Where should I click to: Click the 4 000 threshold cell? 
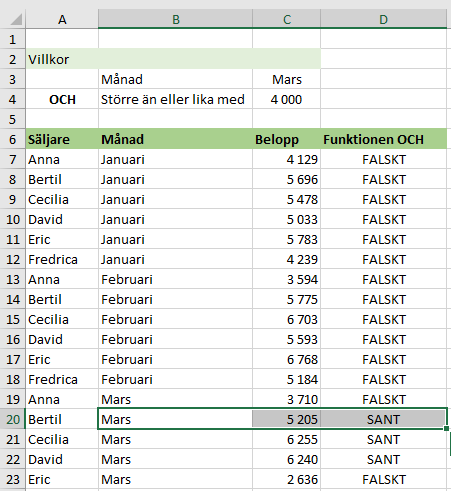point(287,99)
